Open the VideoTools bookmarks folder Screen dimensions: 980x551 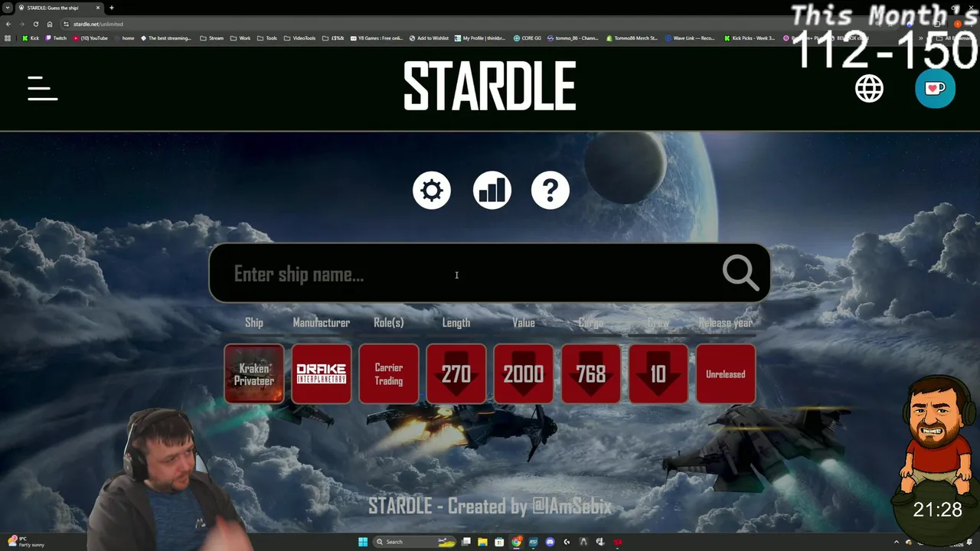pyautogui.click(x=299, y=37)
